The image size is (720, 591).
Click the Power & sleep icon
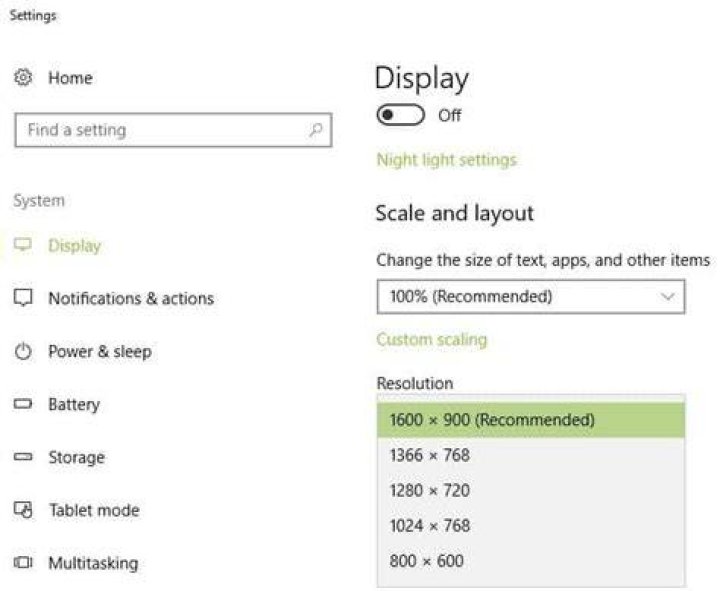coord(23,351)
